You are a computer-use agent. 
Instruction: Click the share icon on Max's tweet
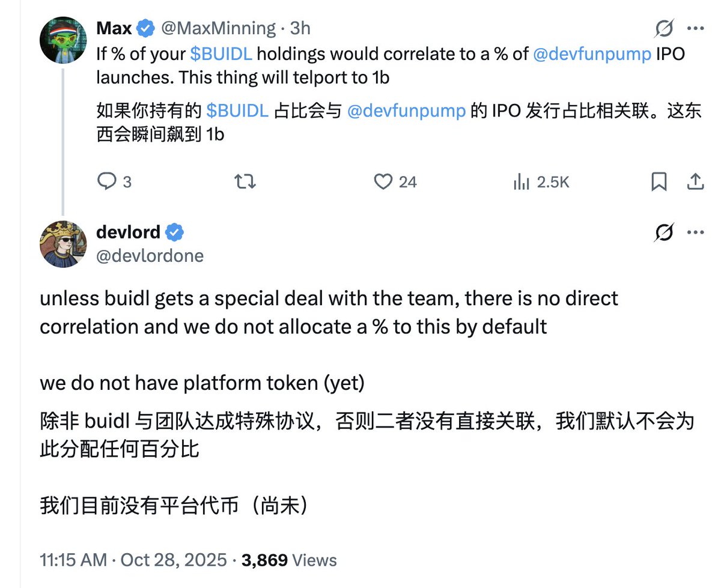click(695, 181)
